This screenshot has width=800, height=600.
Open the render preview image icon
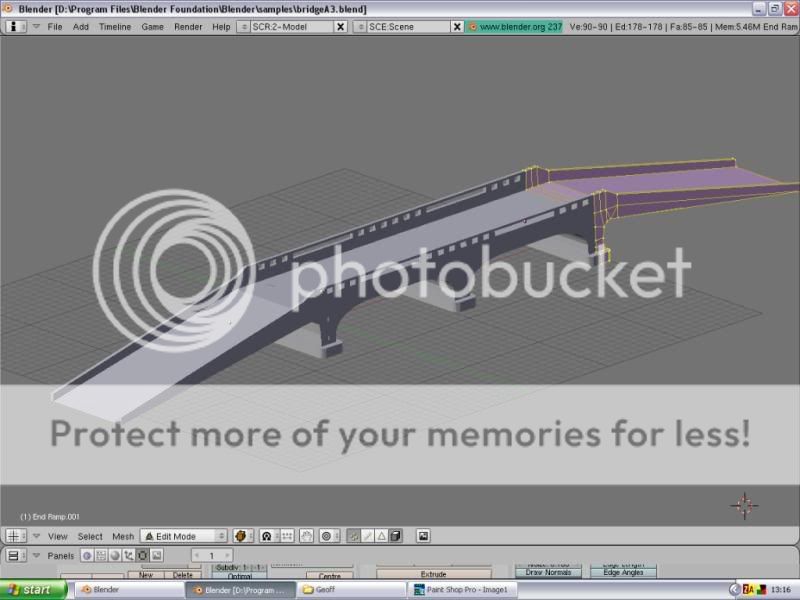coord(424,535)
